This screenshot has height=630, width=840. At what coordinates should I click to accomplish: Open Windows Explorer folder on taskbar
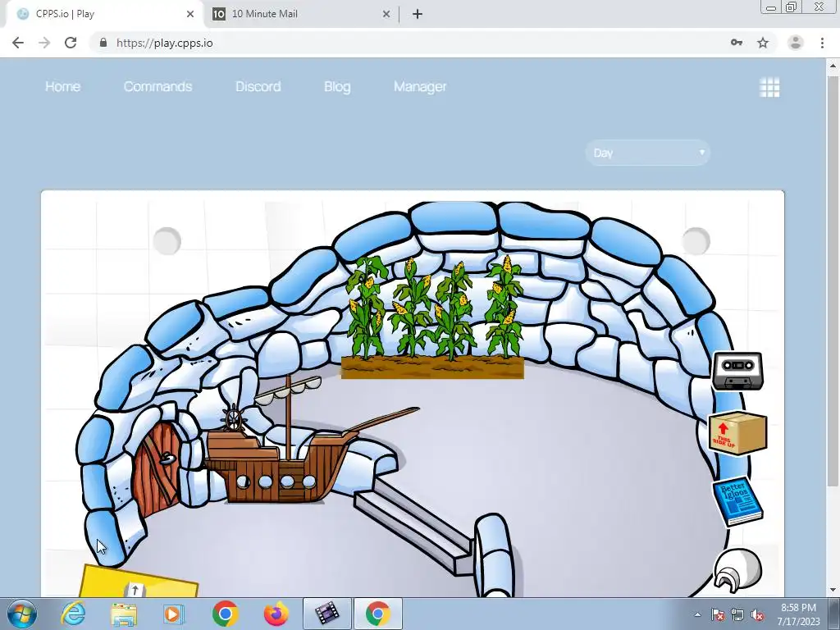[124, 614]
